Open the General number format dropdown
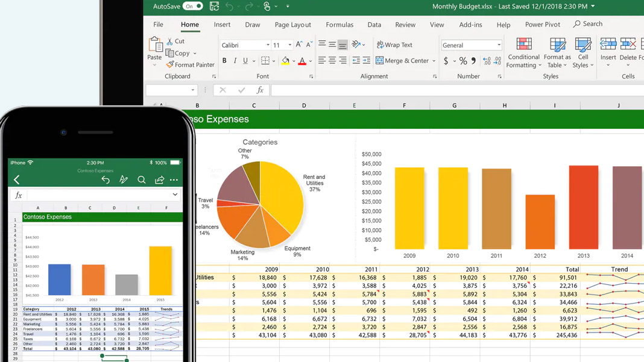Image resolution: width=644 pixels, height=362 pixels. [x=499, y=45]
